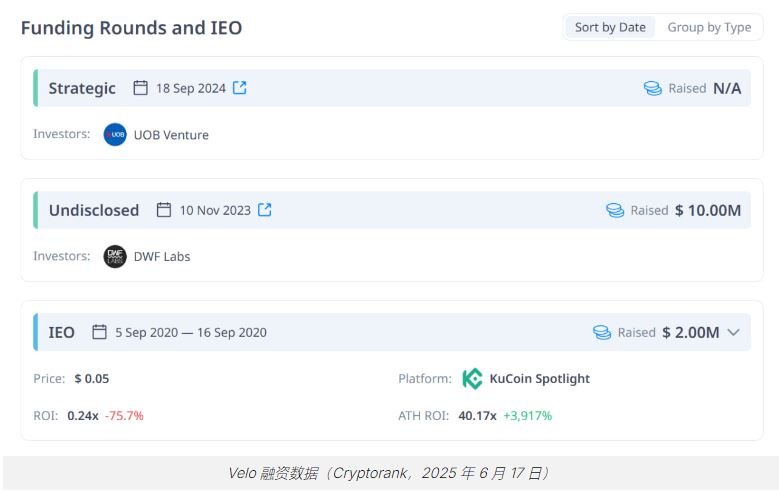Click the KuCoin Spotlight logo icon

(472, 379)
